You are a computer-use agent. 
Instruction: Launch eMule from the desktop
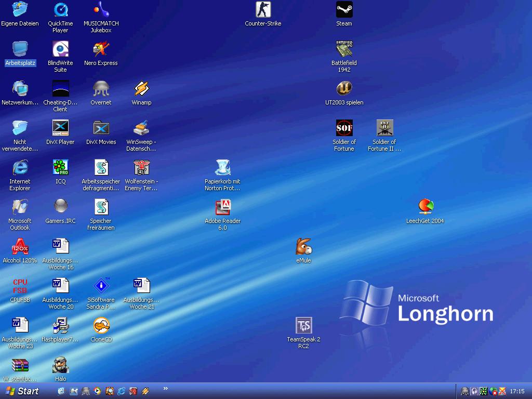point(303,246)
